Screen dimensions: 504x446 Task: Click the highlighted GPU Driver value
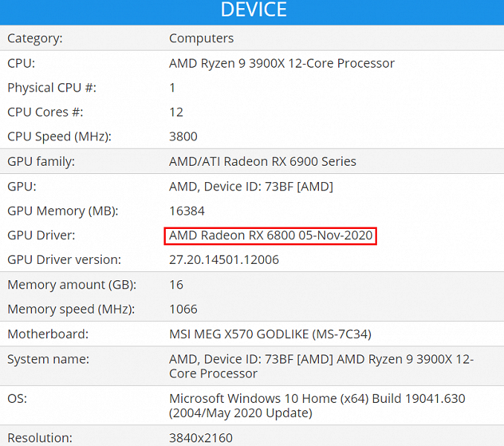pyautogui.click(x=271, y=236)
